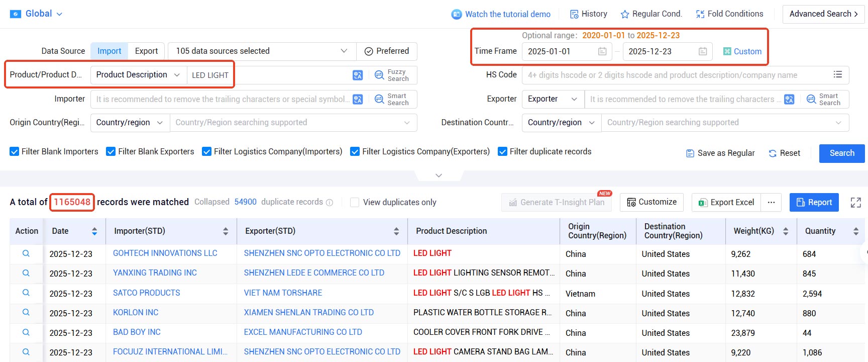Click Smart Search icon for Importer
868x362 pixels.
coord(380,100)
